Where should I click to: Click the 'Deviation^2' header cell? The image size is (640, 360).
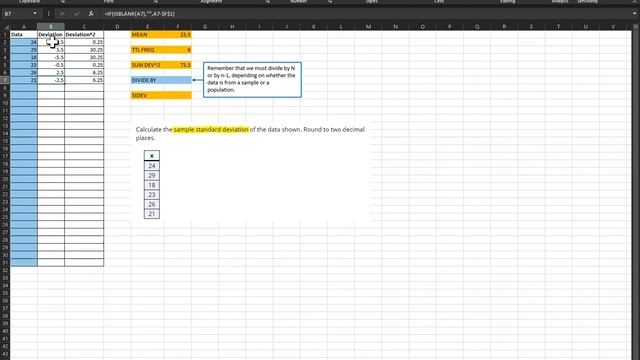pos(84,34)
